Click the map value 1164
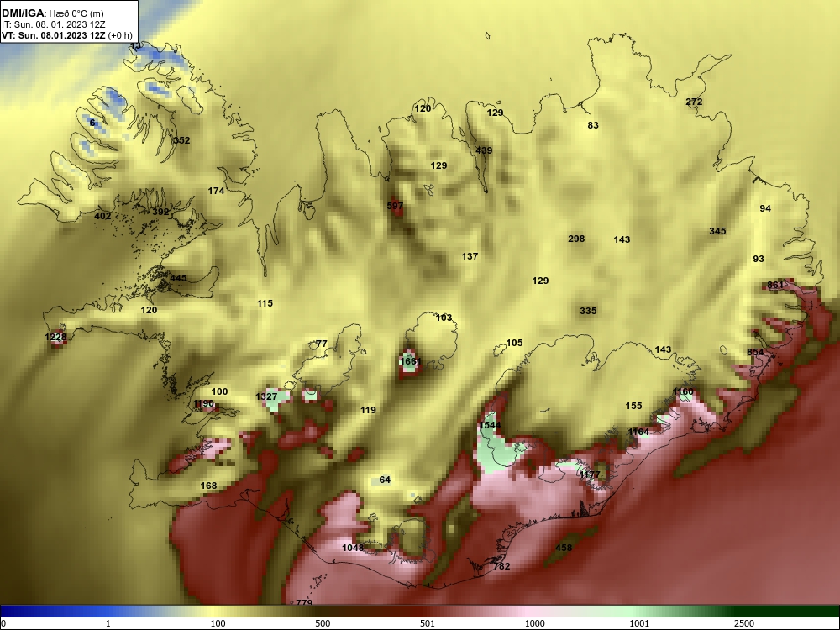The height and width of the screenshot is (630, 840). point(638,431)
